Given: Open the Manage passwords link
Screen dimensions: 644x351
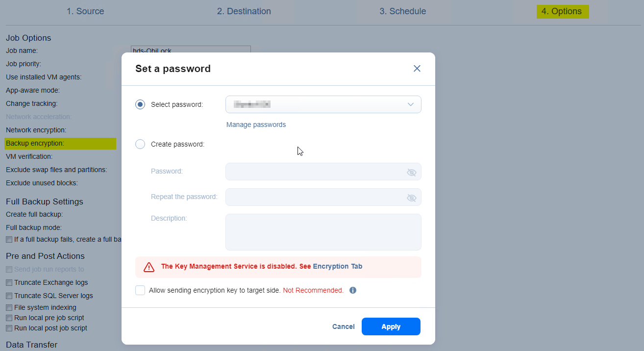Looking at the screenshot, I should click(256, 125).
